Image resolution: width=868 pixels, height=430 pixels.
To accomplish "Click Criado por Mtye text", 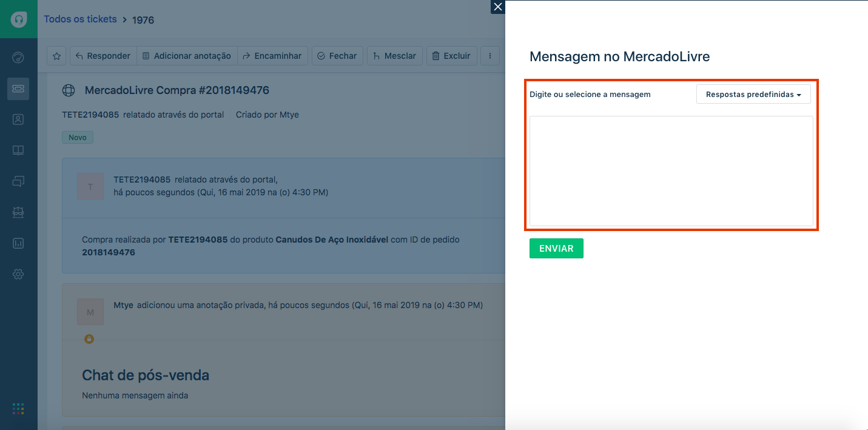I will (x=267, y=115).
